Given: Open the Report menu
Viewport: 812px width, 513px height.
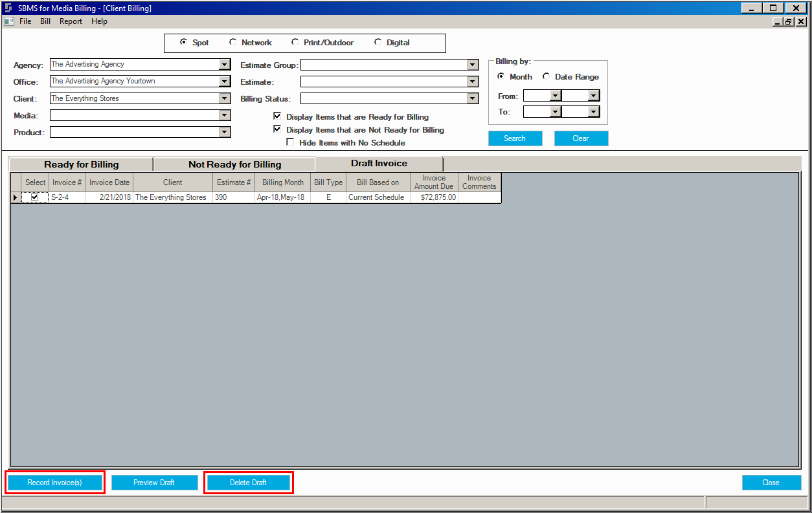Looking at the screenshot, I should tap(71, 21).
